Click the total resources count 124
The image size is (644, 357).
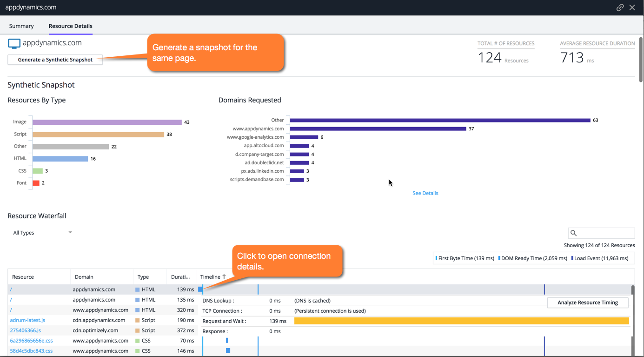pos(490,57)
